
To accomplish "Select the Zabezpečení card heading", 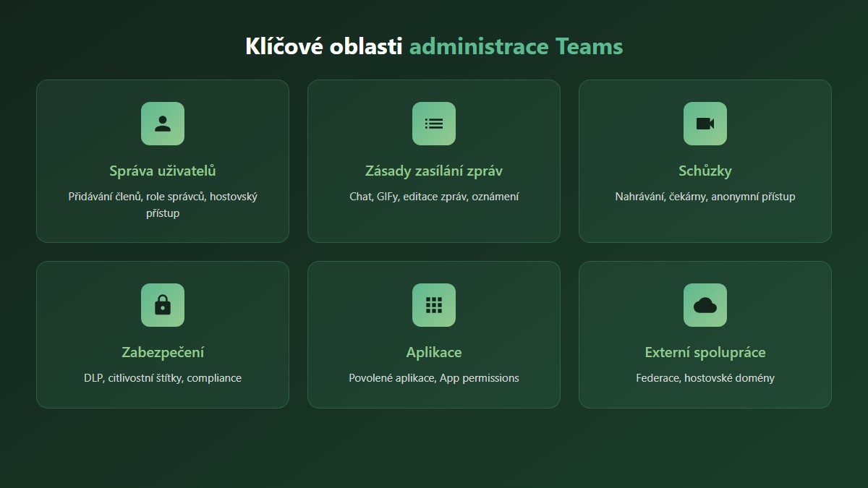I will click(x=163, y=353).
